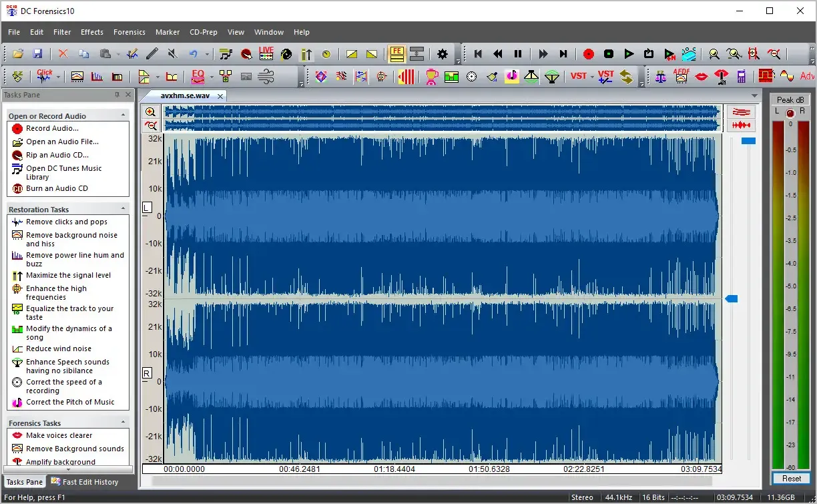Click the Paste clipboard icon
This screenshot has width=817, height=504.
pyautogui.click(x=105, y=54)
